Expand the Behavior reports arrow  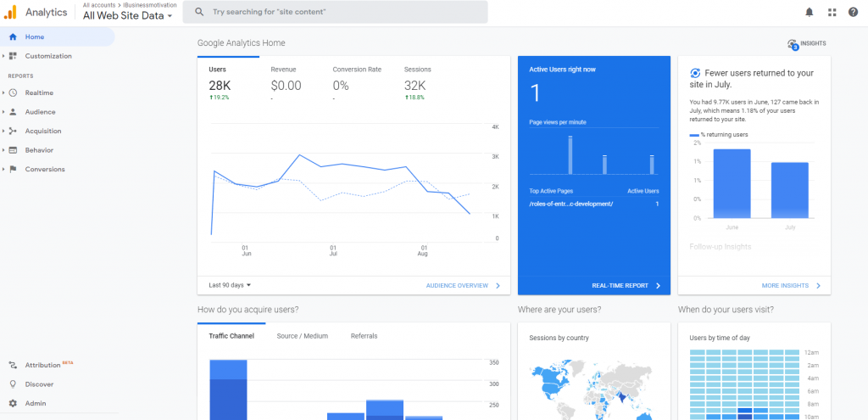click(x=3, y=150)
